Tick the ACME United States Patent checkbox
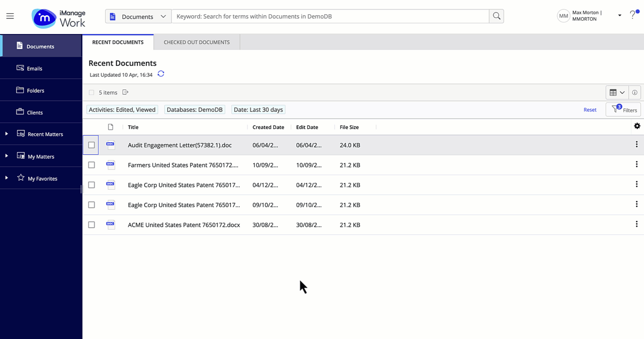Image resolution: width=644 pixels, height=339 pixels. [x=92, y=225]
